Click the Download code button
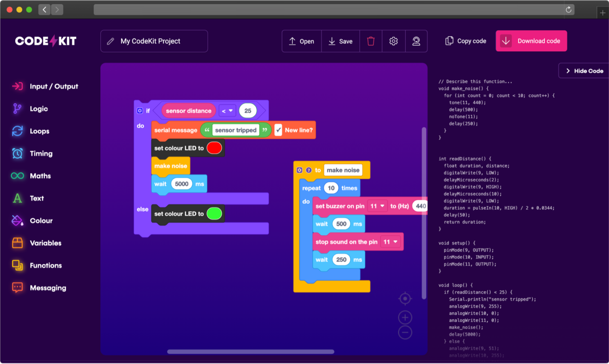The width and height of the screenshot is (609, 364). 531,41
